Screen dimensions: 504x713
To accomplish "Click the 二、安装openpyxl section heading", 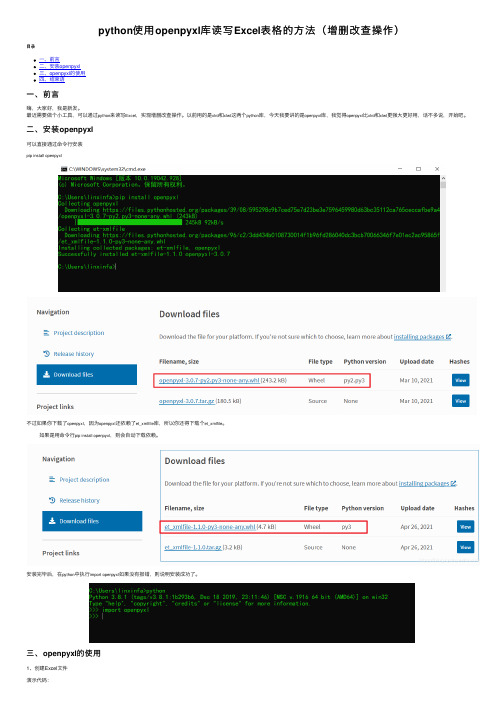I will pos(60,130).
